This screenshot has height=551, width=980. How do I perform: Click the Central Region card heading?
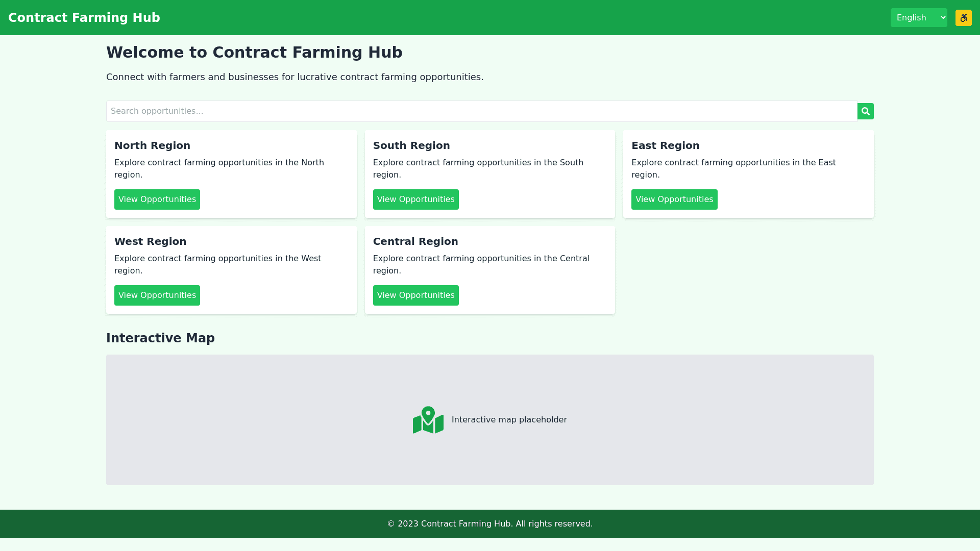pyautogui.click(x=415, y=241)
